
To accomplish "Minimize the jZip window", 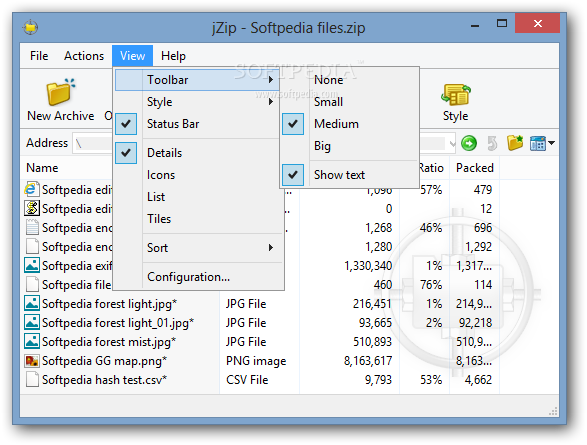I will 475,25.
